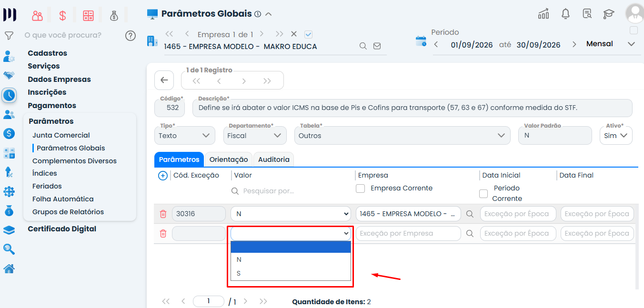Click the info icon next to Parâmetros Globais
This screenshot has height=308, width=644.
(258, 14)
